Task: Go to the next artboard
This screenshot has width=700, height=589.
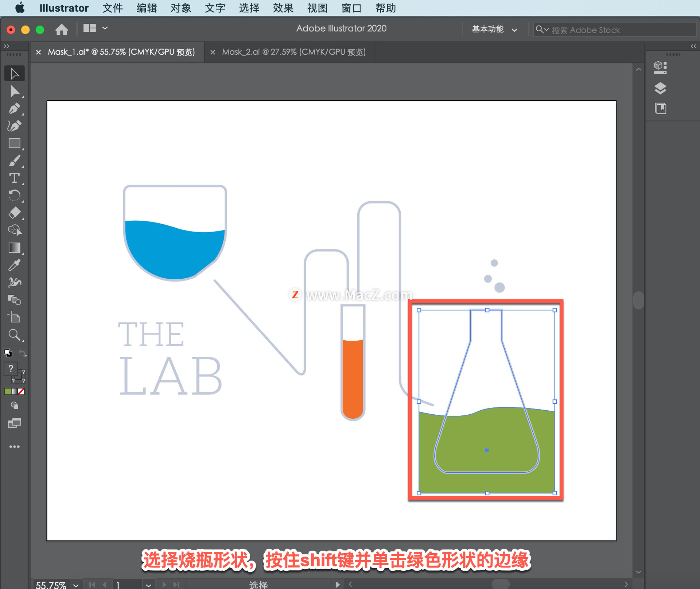Action: (x=164, y=585)
